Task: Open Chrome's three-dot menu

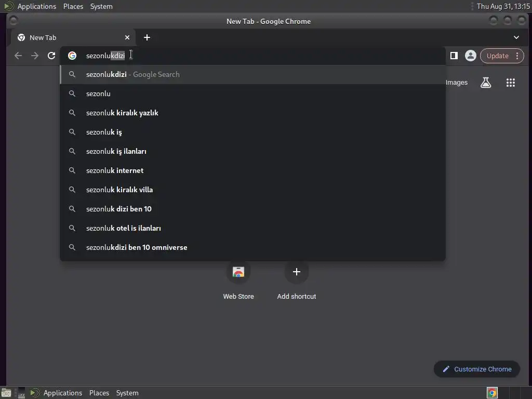Action: click(517, 56)
